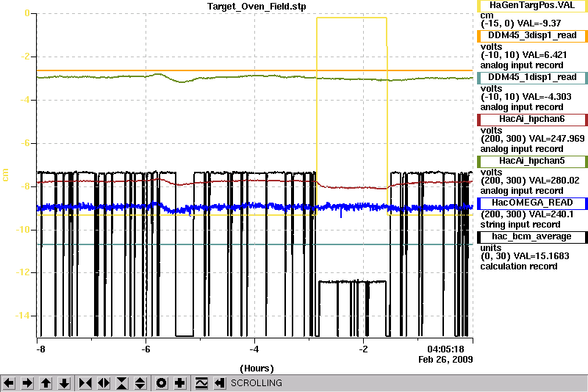Click the Feb 26, 2009 date label
Viewport: 588px width, 392px height.
point(445,360)
